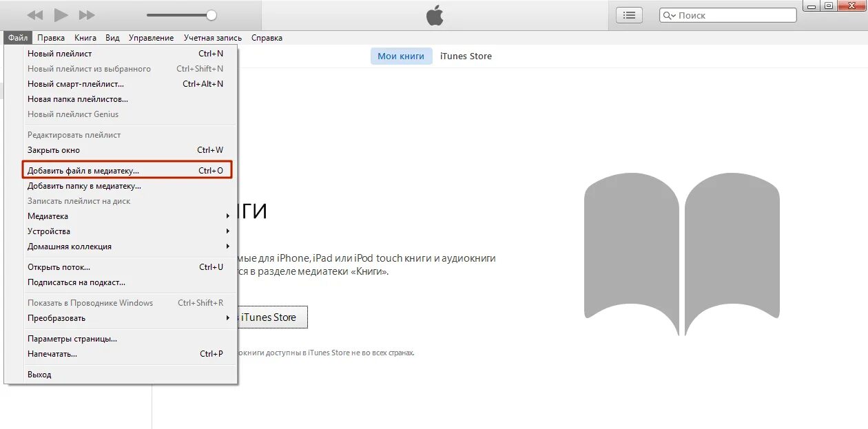Open the Учетная запись menu

tap(213, 38)
